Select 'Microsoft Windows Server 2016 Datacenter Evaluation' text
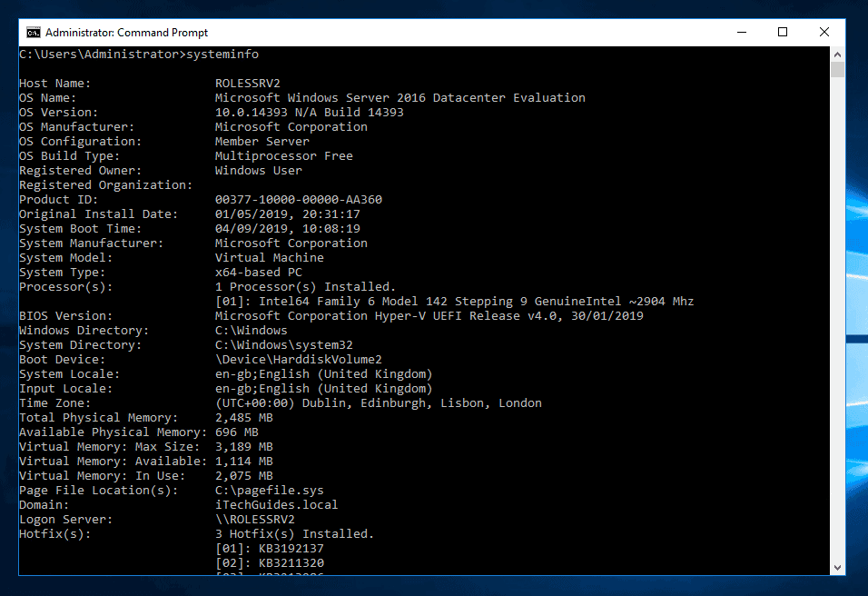Screen dimensions: 868x596 (x=399, y=97)
